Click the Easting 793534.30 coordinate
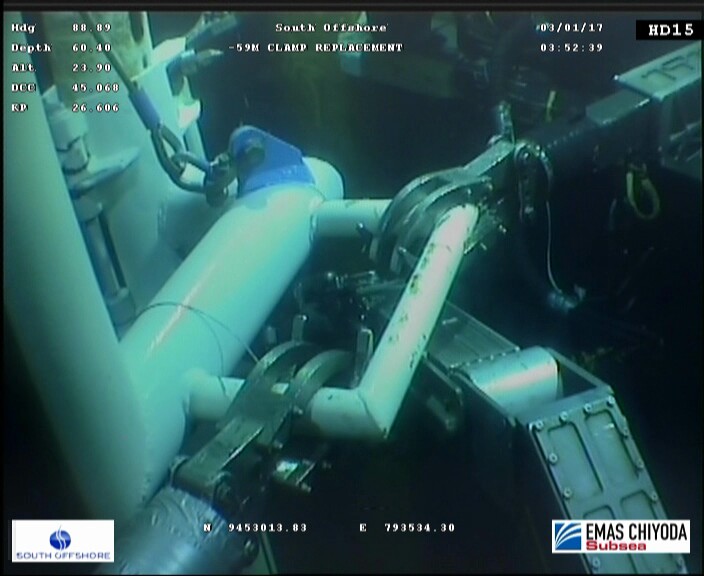The height and width of the screenshot is (576, 704). [419, 527]
